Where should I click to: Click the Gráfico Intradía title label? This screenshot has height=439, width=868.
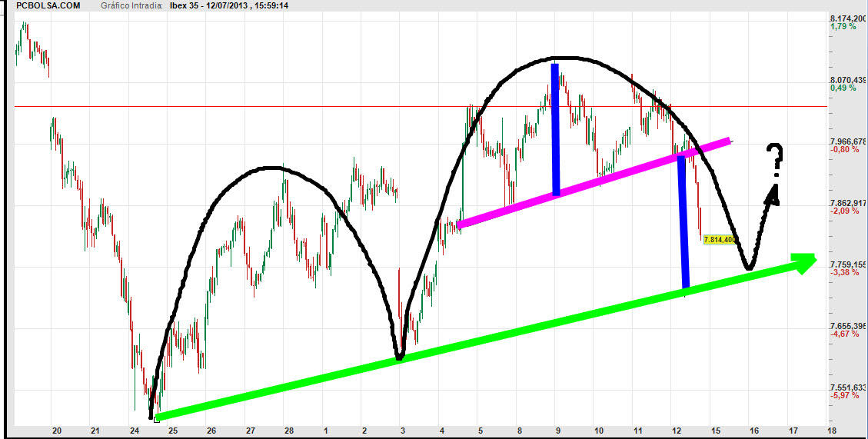(131, 5)
